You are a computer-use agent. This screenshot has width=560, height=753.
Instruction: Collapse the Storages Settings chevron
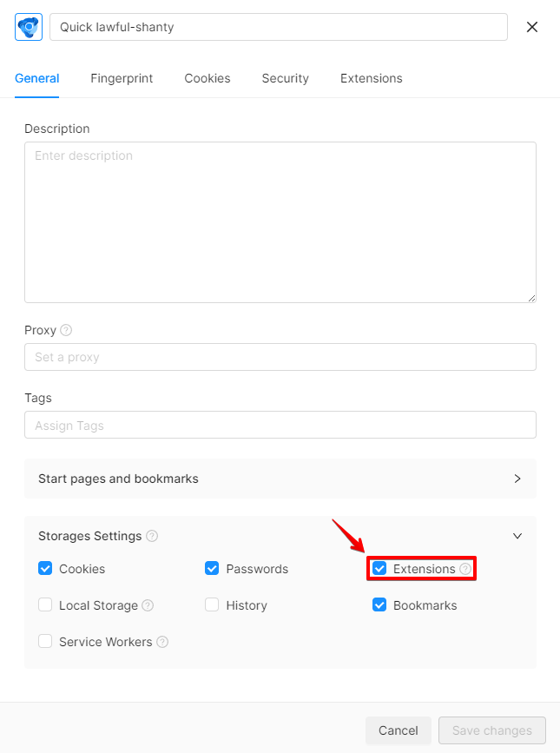(x=517, y=536)
